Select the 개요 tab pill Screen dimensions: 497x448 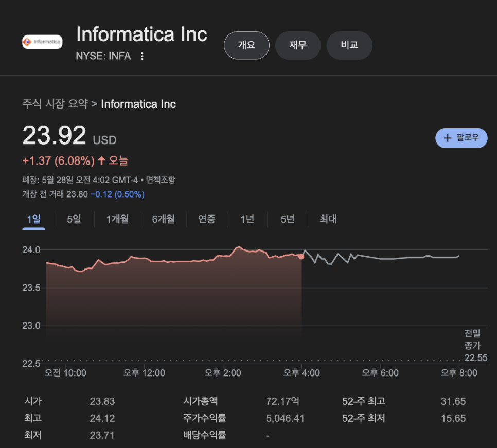point(246,45)
